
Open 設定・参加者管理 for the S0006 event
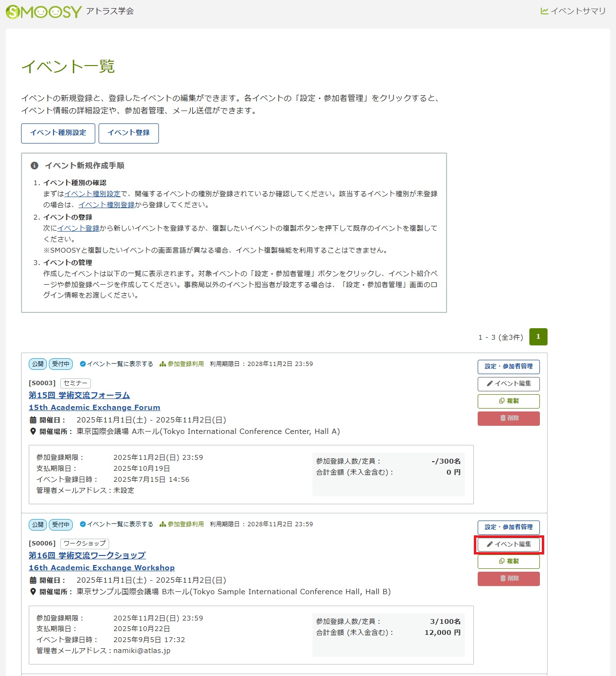(508, 527)
